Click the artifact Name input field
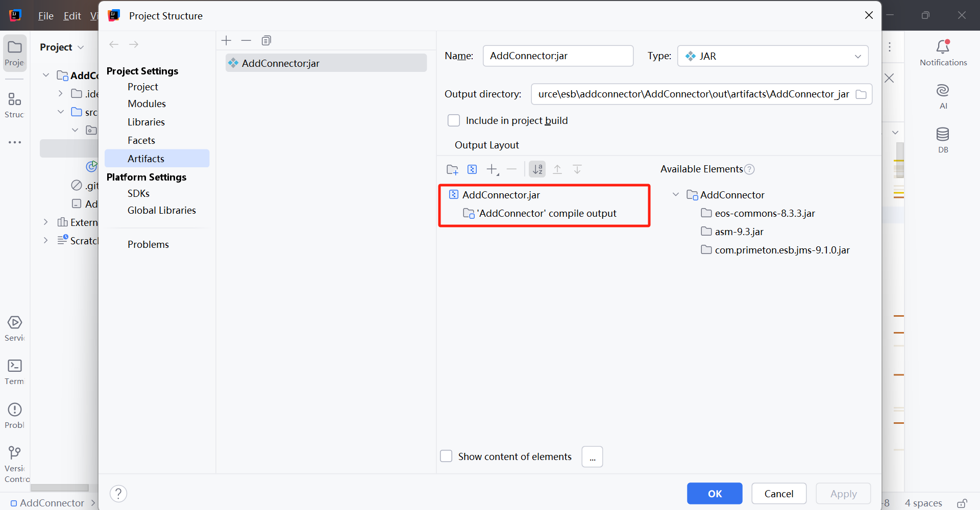The width and height of the screenshot is (980, 510). pos(557,56)
